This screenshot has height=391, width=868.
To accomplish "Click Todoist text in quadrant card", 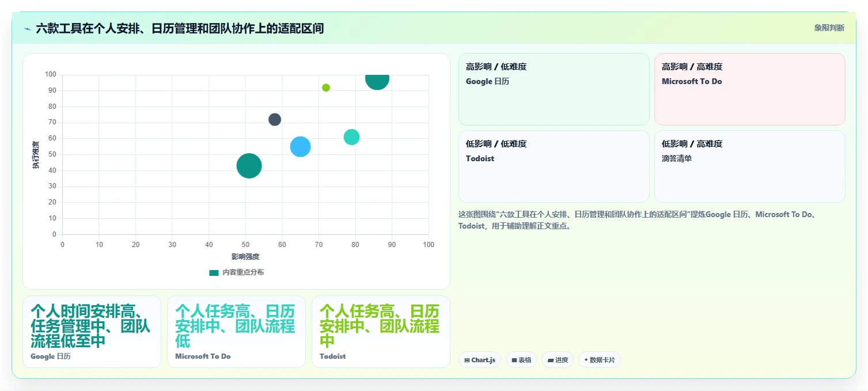I will [480, 158].
